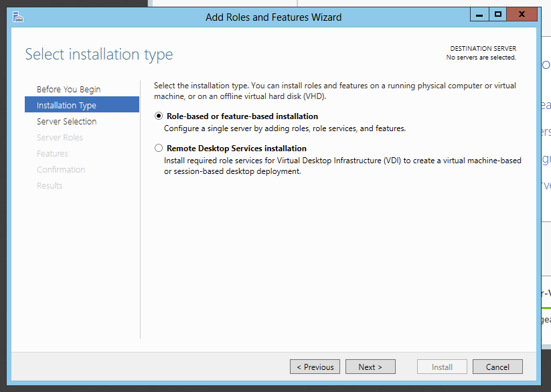
Task: Maximize the wizard window
Action: 497,14
